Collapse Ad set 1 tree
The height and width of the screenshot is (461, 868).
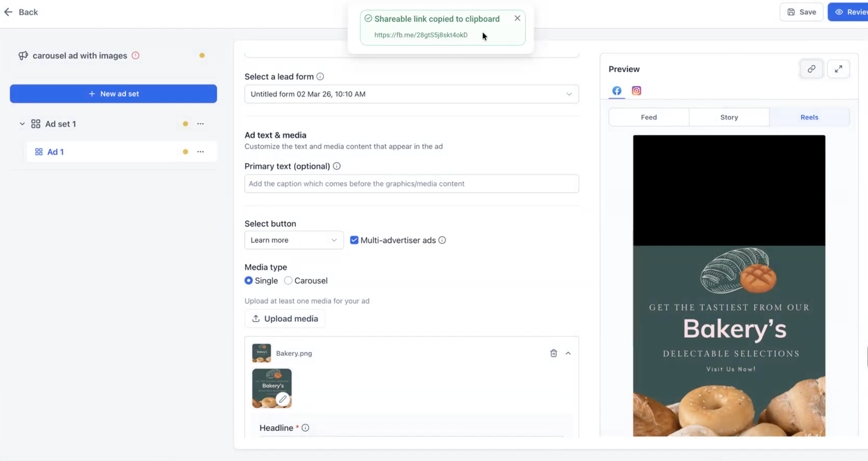point(22,124)
